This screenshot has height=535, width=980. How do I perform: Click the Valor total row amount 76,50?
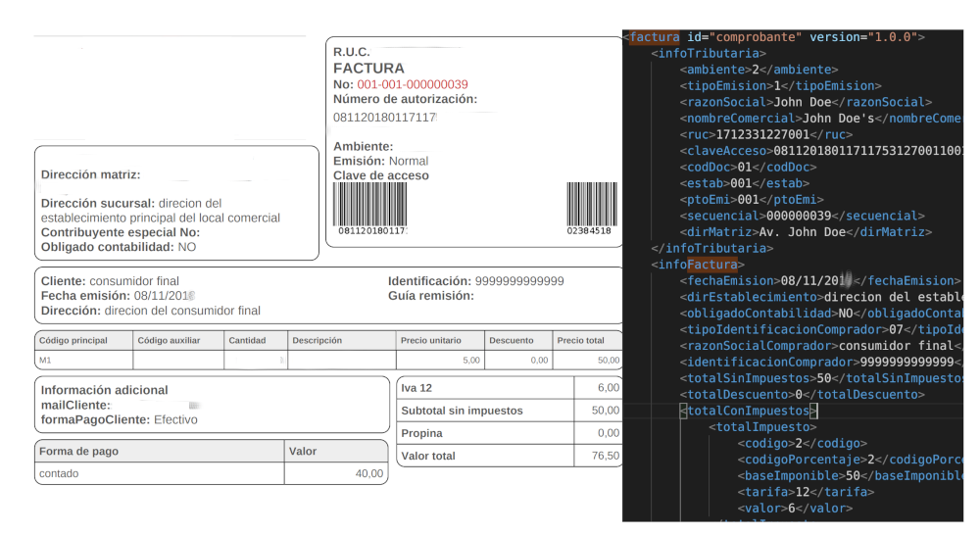coord(605,456)
